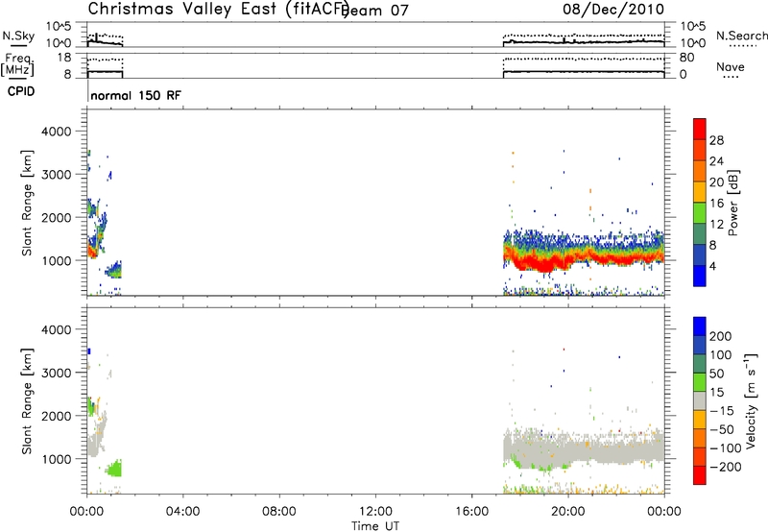Select the 08:00 time tick label
Viewport: 768px width, 532px height.
[x=278, y=512]
